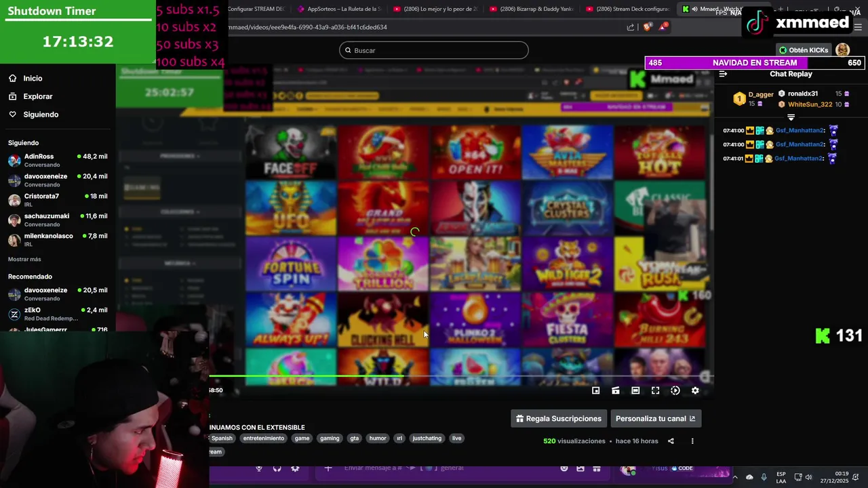Viewport: 868px width, 488px height.
Task: Go to Explorar in sidebar
Action: pyautogui.click(x=37, y=96)
